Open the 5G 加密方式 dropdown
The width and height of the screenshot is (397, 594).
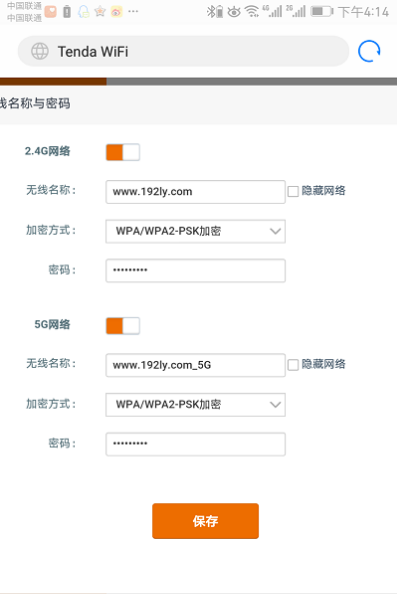(x=195, y=405)
